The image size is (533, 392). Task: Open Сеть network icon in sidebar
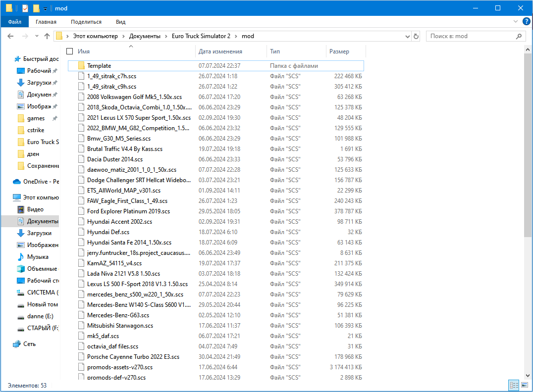[17, 344]
